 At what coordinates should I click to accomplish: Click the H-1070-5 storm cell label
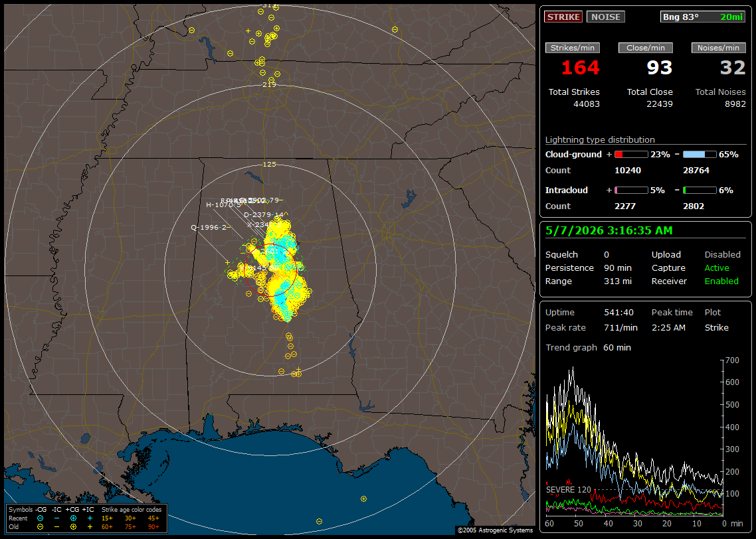pos(223,204)
